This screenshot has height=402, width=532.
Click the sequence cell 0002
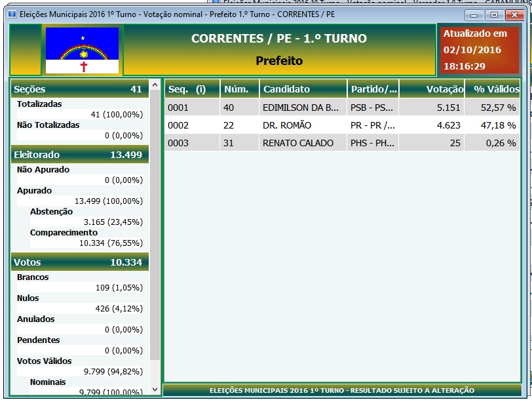pos(193,125)
